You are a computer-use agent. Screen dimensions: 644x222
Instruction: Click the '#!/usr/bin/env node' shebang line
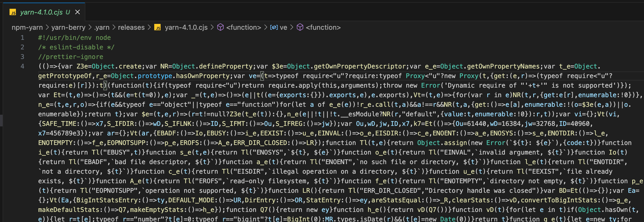click(74, 38)
